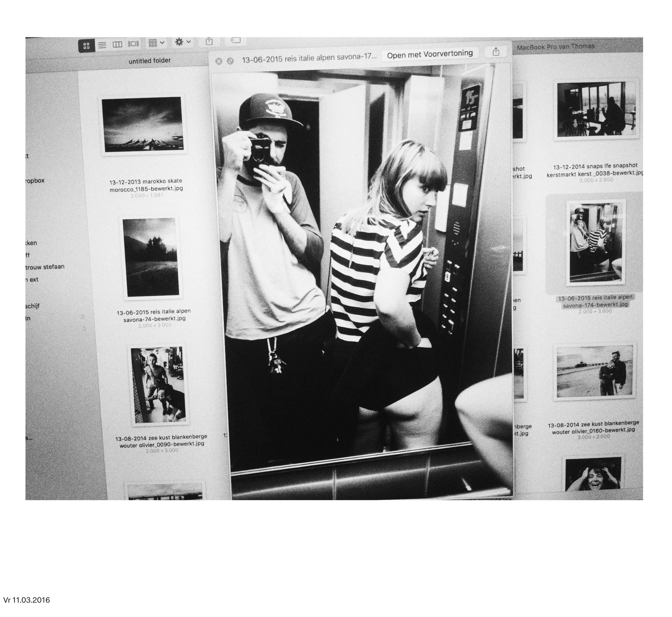Toggle Quick Look full screen button
672x617 pixels.
coord(230,61)
